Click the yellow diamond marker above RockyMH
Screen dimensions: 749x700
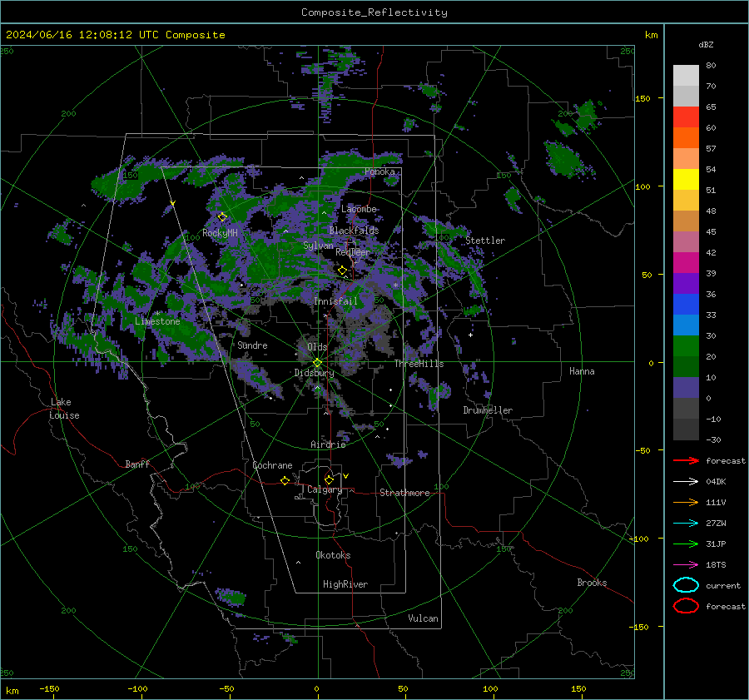(x=222, y=217)
